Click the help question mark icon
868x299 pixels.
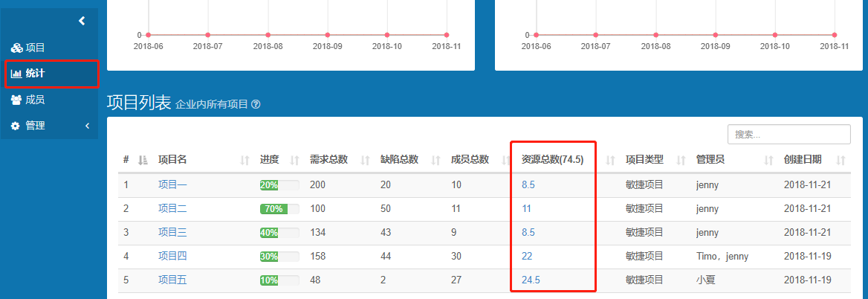pos(256,105)
